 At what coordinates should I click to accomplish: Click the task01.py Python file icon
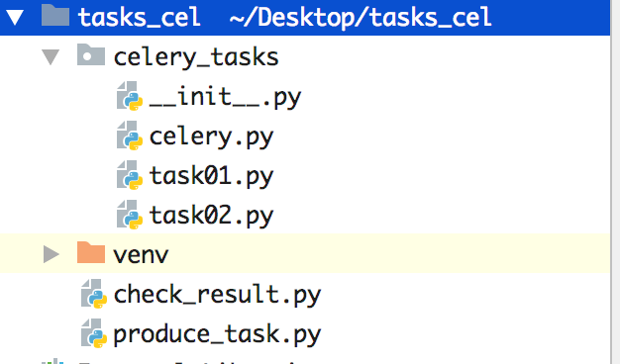pyautogui.click(x=130, y=175)
